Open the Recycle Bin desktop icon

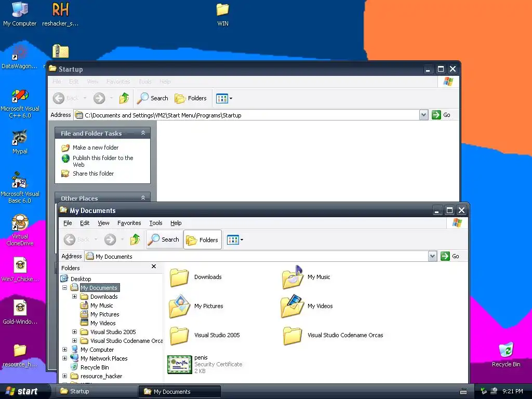pos(506,355)
